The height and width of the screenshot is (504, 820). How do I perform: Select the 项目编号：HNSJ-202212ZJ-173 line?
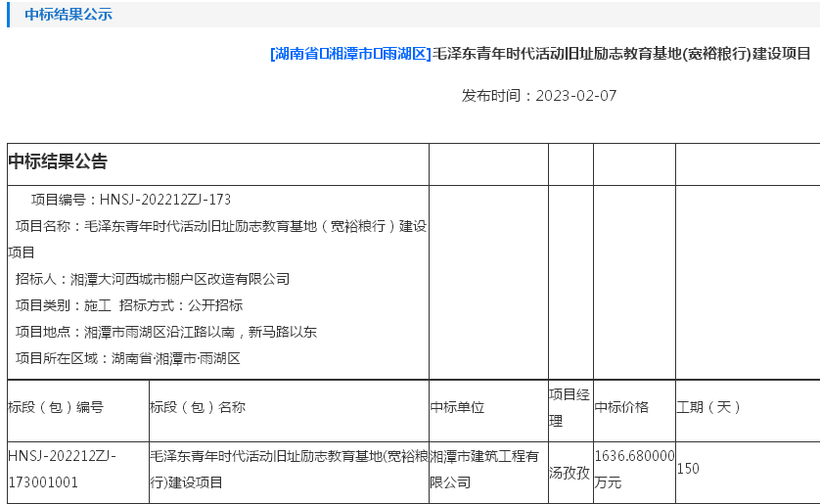[x=131, y=200]
